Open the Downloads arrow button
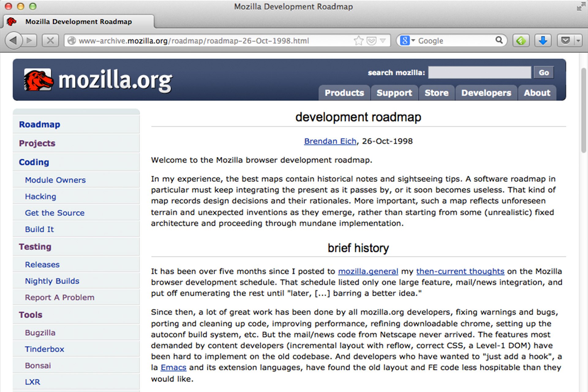 (x=543, y=40)
